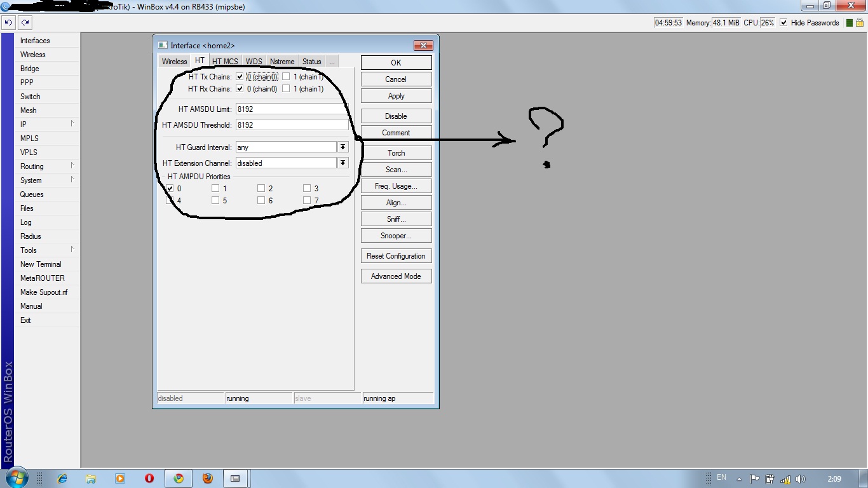Screen dimensions: 868x488
Task: Click the Disable button
Action: click(x=397, y=116)
